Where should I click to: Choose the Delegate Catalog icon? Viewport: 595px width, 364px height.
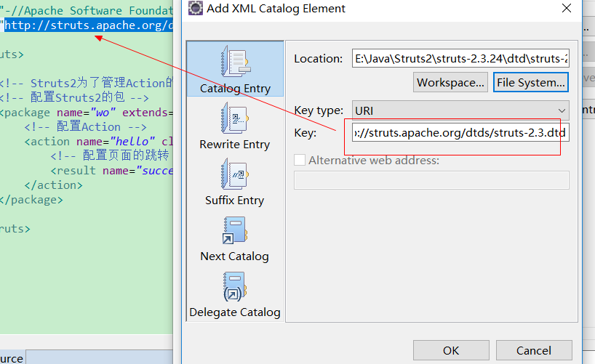click(234, 287)
